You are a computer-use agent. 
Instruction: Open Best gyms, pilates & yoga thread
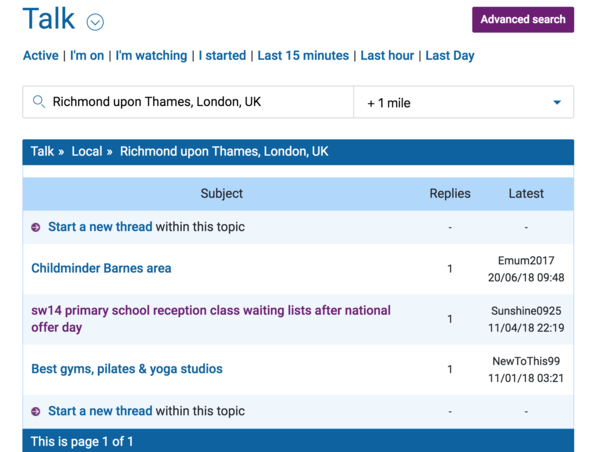point(127,369)
